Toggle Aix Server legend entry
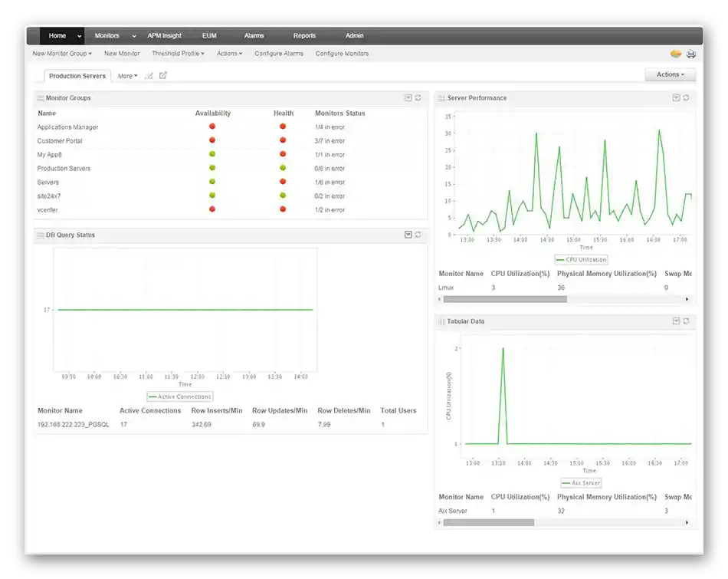Image resolution: width=728 pixels, height=579 pixels. (582, 483)
